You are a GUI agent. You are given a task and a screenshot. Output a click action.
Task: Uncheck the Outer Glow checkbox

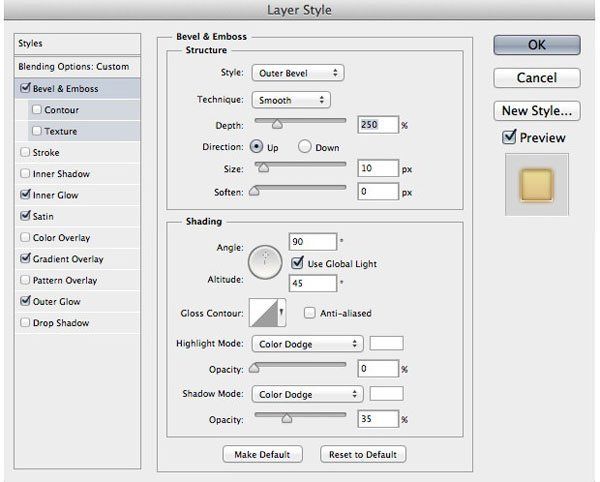point(25,301)
